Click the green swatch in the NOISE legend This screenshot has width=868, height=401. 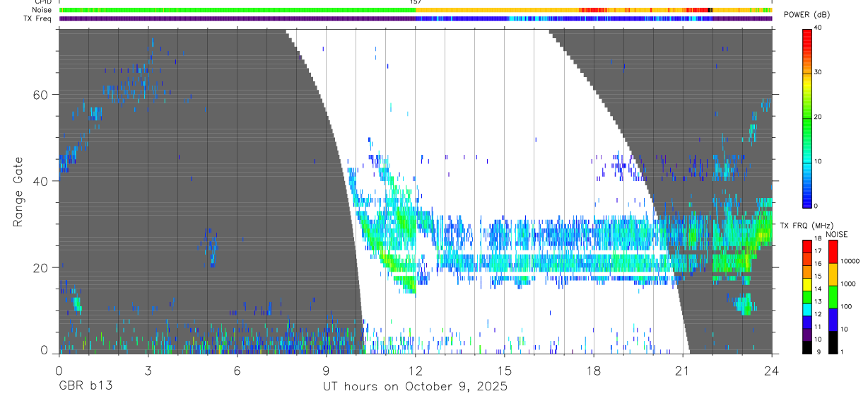[833, 296]
